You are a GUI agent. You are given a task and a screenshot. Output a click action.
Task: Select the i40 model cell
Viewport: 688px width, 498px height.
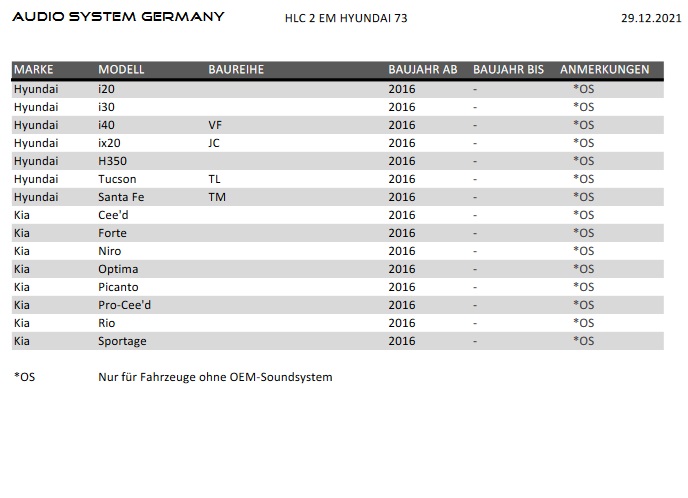tap(106, 125)
